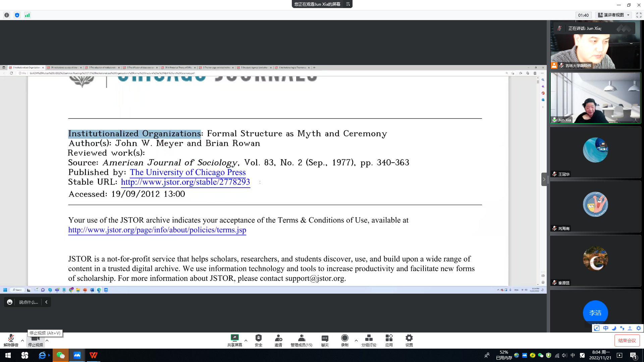Open meeting Settings gear icon
Viewport: 644px width, 362px height.
[409, 338]
